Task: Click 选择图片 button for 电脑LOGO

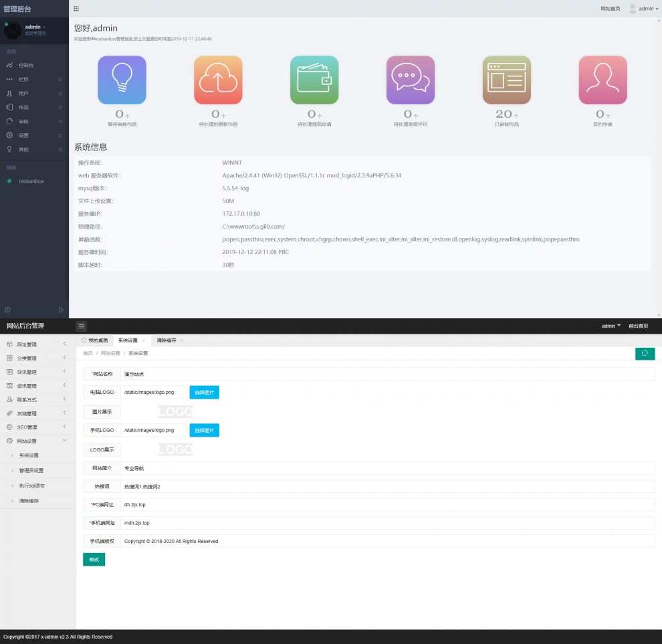Action: coord(205,393)
